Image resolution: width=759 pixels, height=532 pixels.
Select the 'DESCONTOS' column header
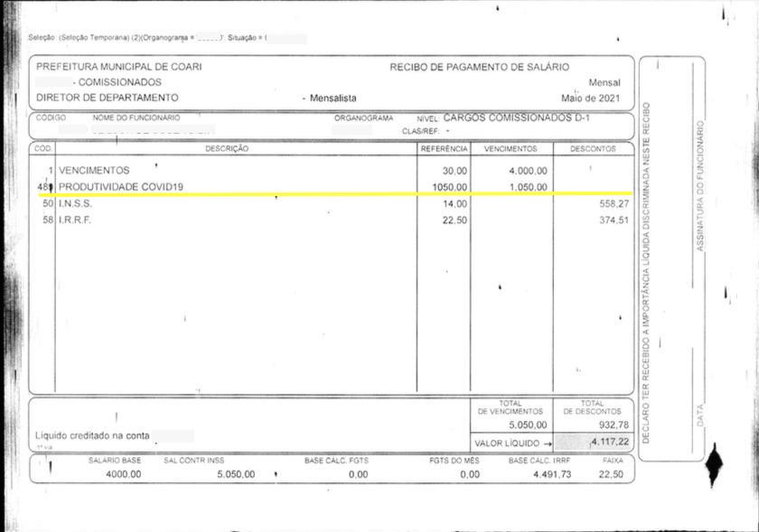[593, 149]
